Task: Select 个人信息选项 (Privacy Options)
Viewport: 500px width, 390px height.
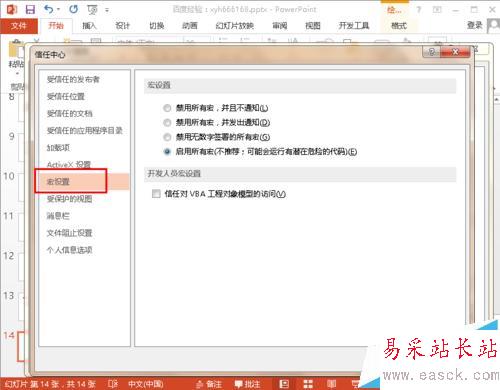Action: [69, 250]
